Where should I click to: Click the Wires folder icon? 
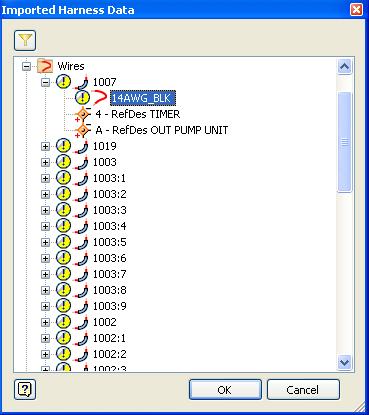click(45, 66)
